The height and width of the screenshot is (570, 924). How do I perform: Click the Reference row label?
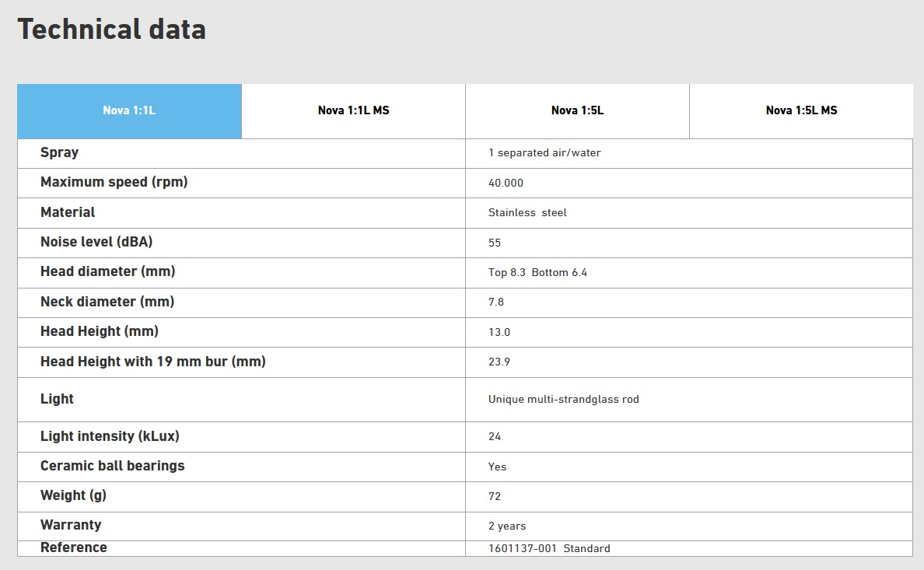(x=74, y=547)
